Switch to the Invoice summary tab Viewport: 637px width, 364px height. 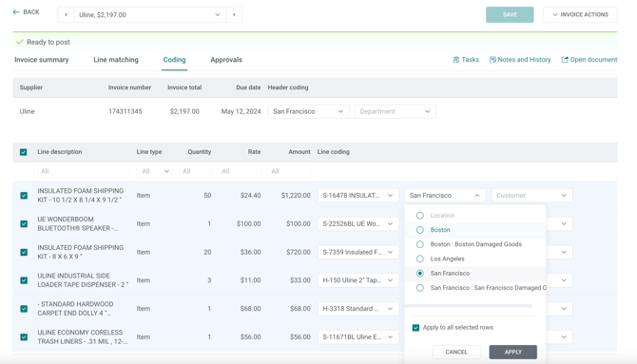[42, 60]
